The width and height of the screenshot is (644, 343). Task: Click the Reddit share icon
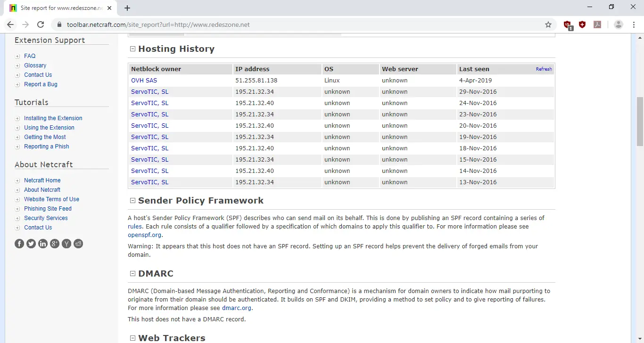click(78, 244)
